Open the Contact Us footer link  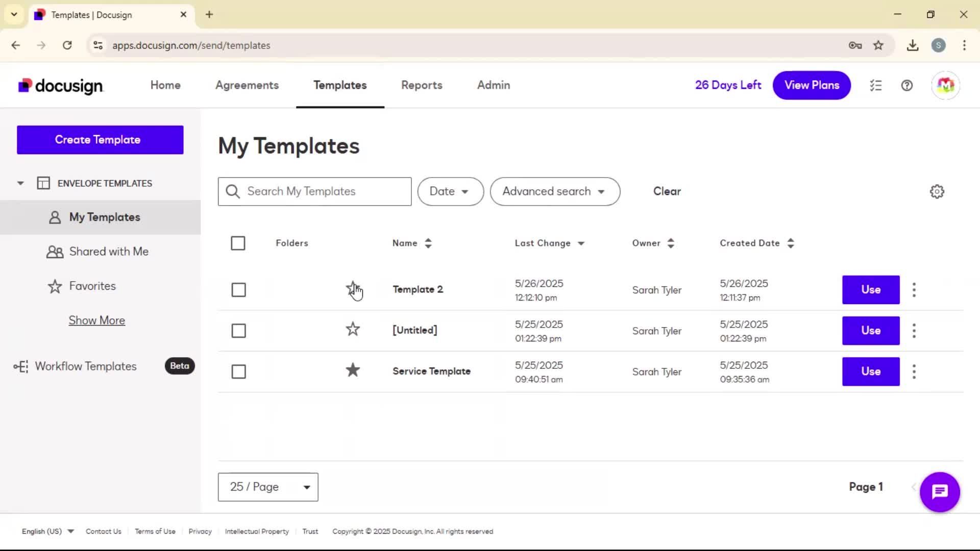(x=104, y=532)
